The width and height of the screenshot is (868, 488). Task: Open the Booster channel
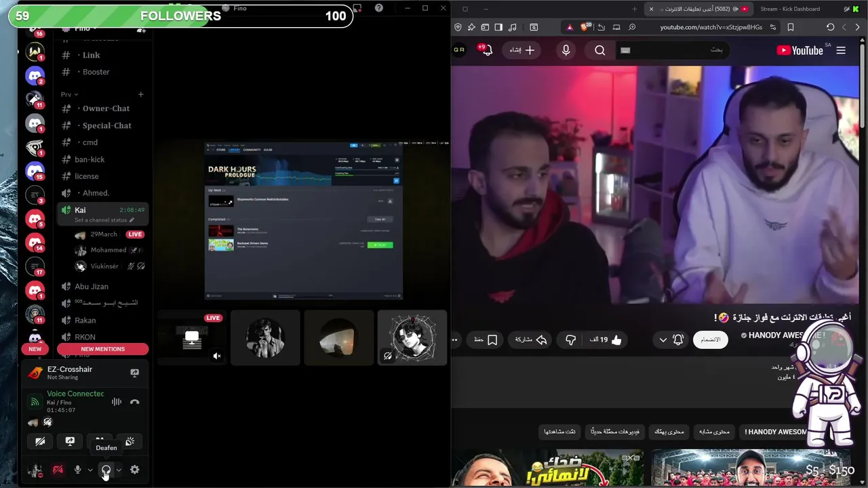[x=102, y=72]
